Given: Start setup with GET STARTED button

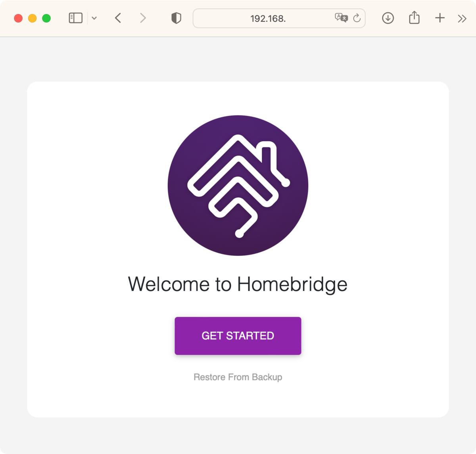Looking at the screenshot, I should point(238,336).
